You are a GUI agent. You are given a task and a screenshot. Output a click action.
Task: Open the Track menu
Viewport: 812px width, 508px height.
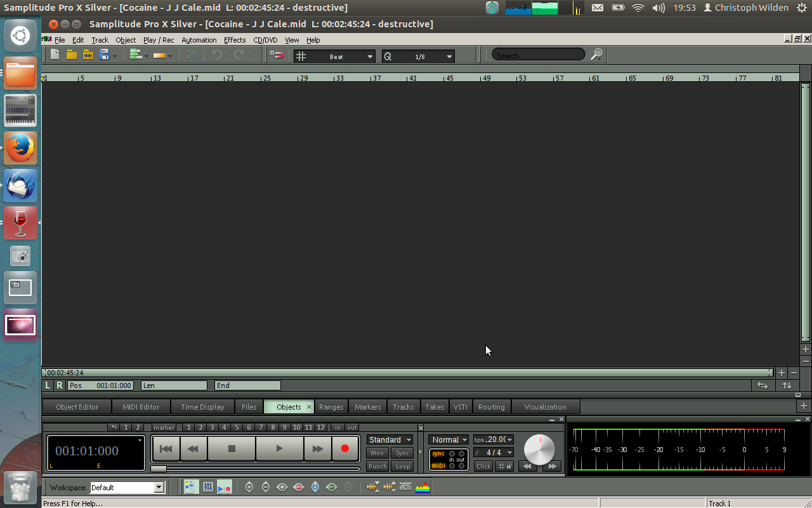[x=100, y=40]
